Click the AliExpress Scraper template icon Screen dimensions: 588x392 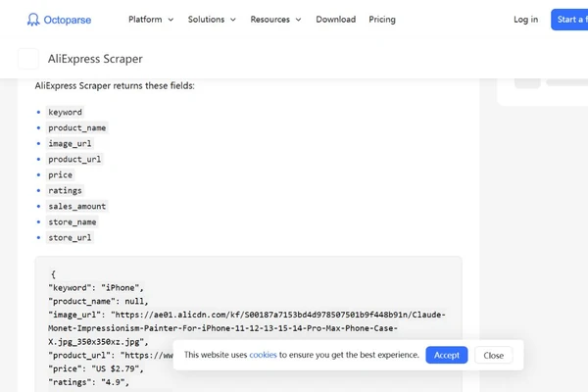click(x=28, y=59)
